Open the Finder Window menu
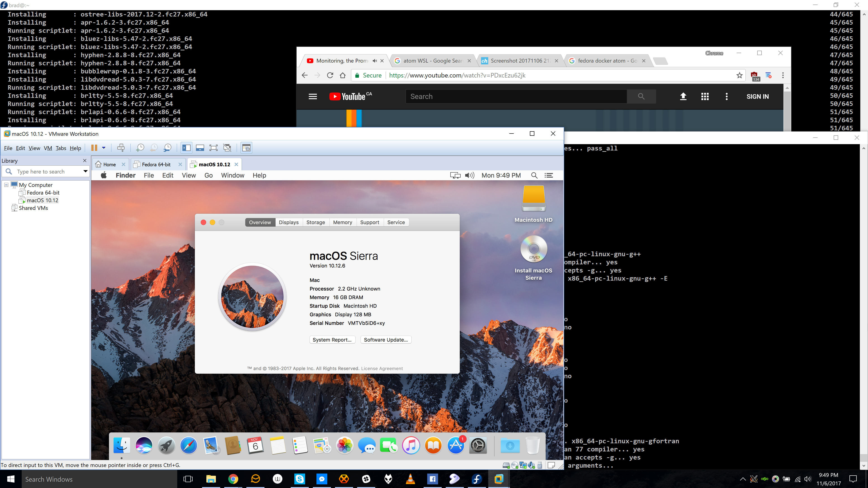The image size is (868, 488). pyautogui.click(x=233, y=175)
